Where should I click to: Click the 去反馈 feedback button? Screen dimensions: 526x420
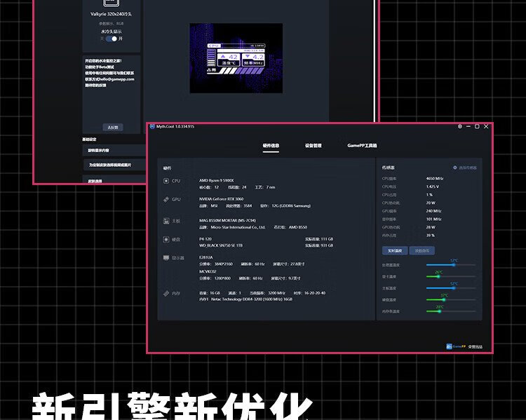pos(112,127)
